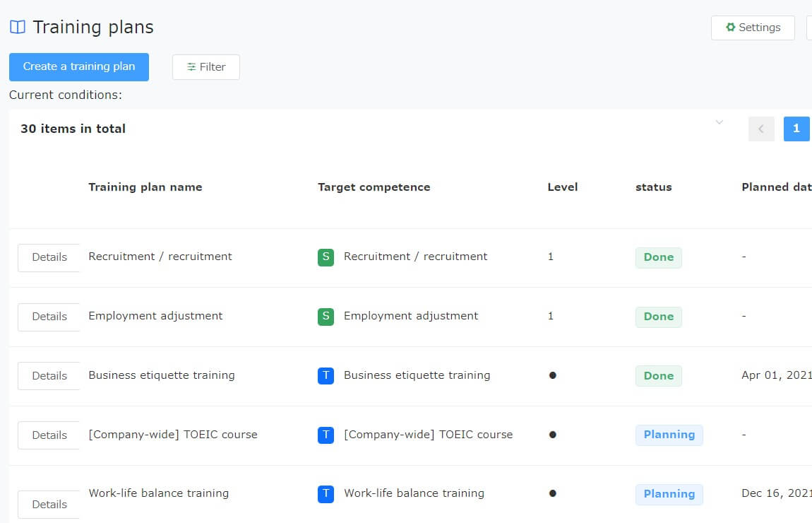Viewport: 812px width, 523px height.
Task: Select '[Company-wide] TOEIC course' plan name
Action: pos(173,435)
